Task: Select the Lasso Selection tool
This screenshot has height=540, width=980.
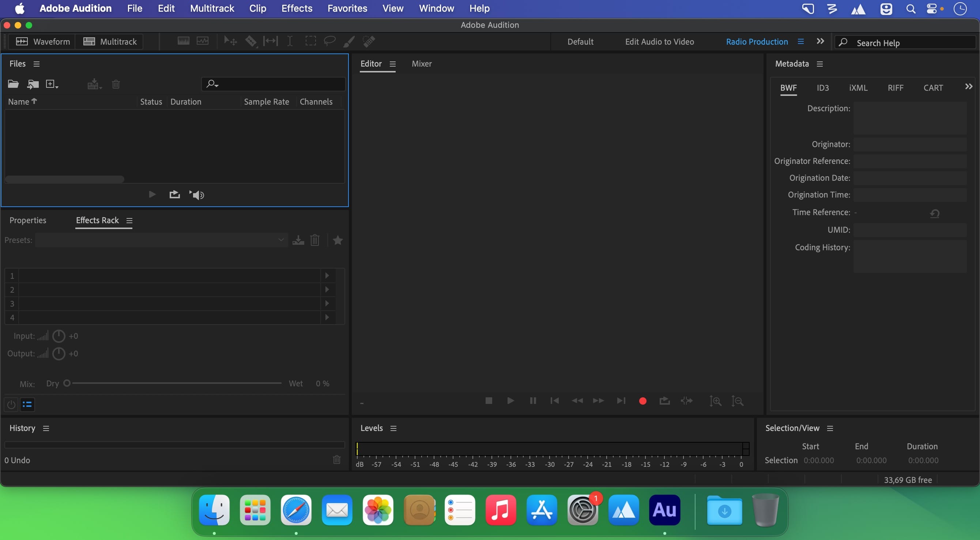Action: pyautogui.click(x=329, y=41)
